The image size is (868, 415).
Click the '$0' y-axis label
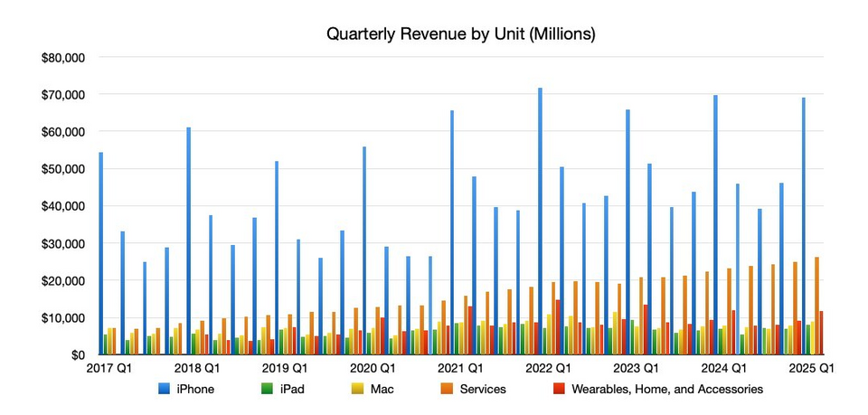[x=77, y=354]
